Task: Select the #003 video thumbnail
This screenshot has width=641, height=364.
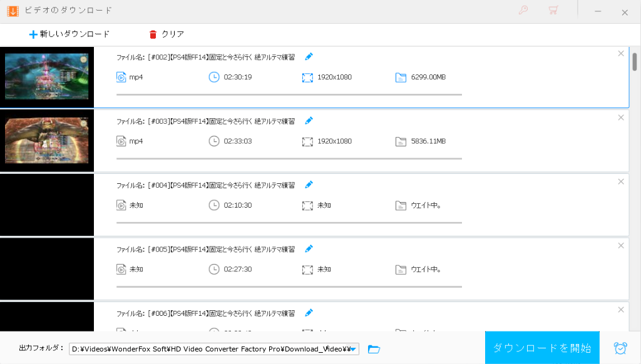Action: point(46,141)
